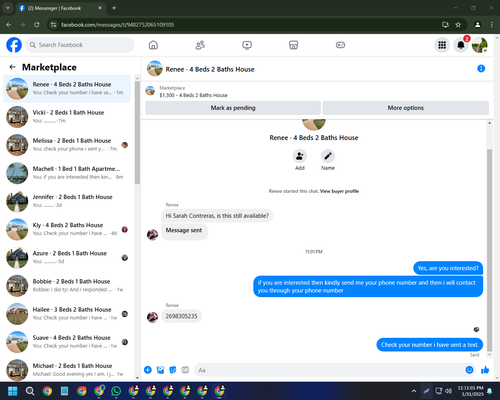This screenshot has height=400, width=500.
Task: Click More options button
Action: coord(406,108)
